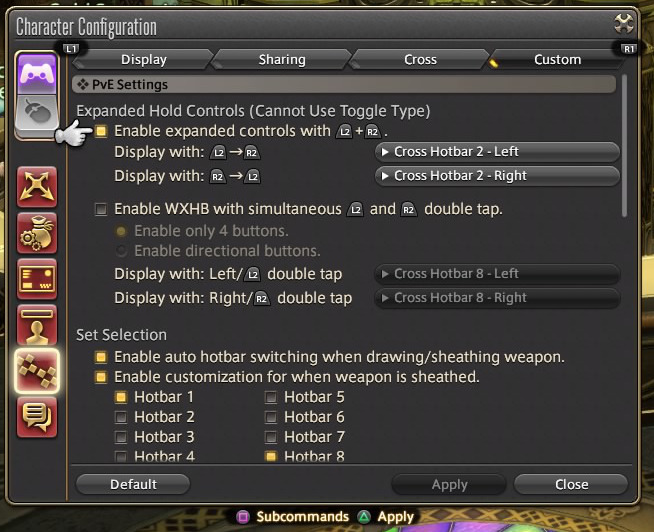
Task: Uncheck the Hotbar 8 checkbox
Action: click(x=271, y=456)
